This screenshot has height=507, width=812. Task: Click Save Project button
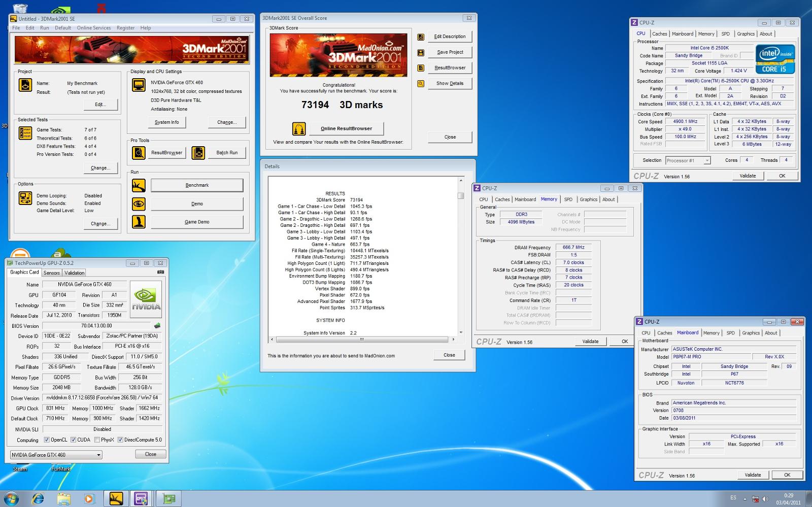click(450, 52)
